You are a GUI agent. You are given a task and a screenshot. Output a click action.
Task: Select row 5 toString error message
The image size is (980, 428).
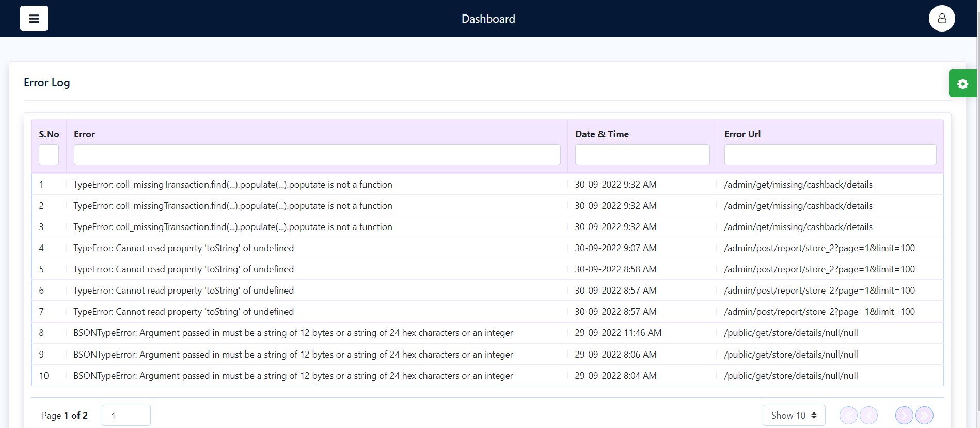click(x=184, y=269)
